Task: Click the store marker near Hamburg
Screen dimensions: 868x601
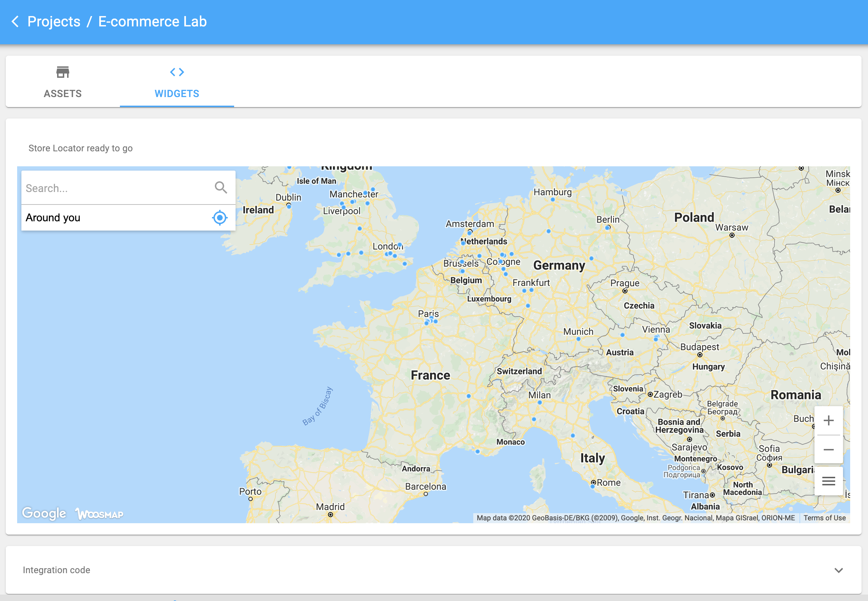Action: (x=552, y=200)
